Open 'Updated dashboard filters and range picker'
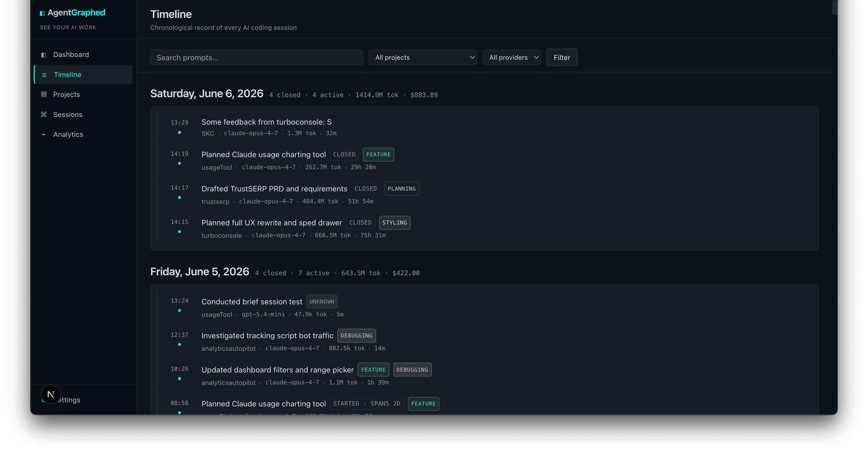The width and height of the screenshot is (868, 455). coord(277,370)
